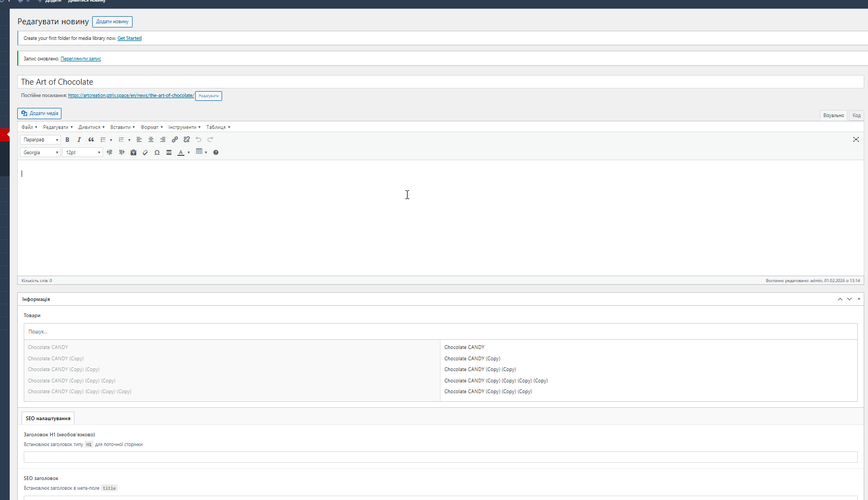
Task: Click Get Started link
Action: pyautogui.click(x=129, y=38)
